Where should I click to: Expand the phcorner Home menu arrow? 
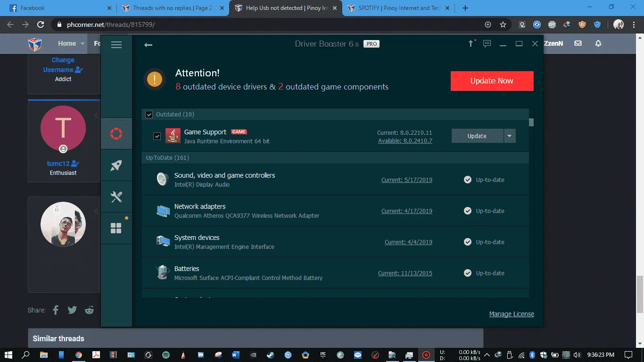tap(83, 43)
